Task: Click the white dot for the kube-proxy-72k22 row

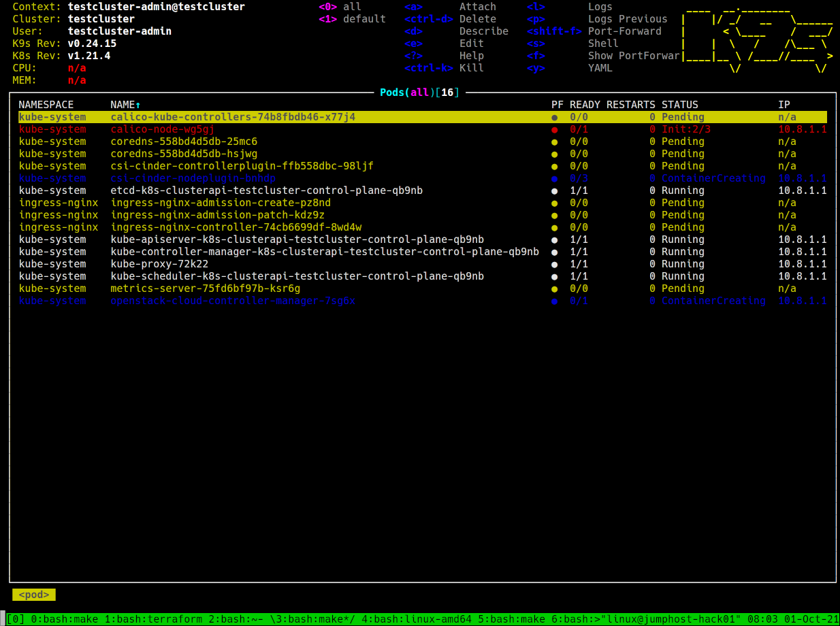Action: click(555, 264)
